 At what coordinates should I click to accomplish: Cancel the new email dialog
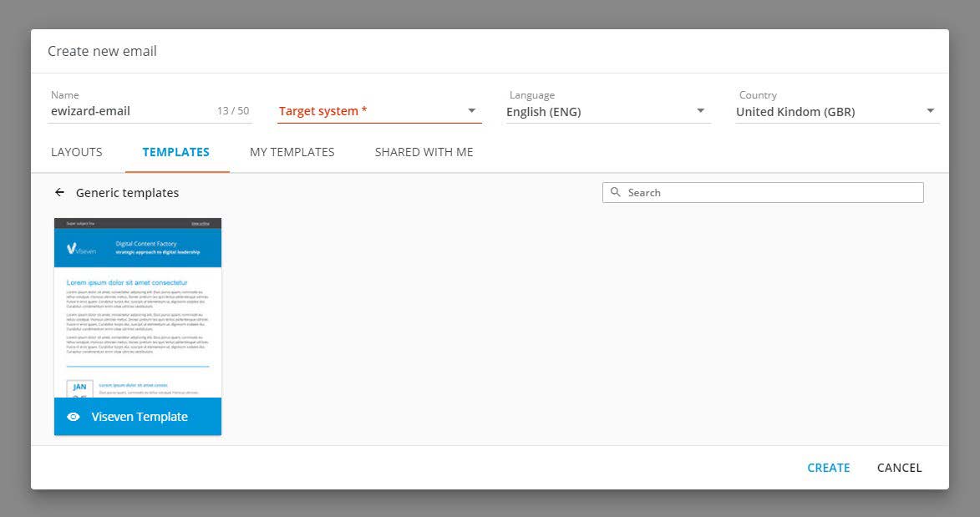(899, 468)
